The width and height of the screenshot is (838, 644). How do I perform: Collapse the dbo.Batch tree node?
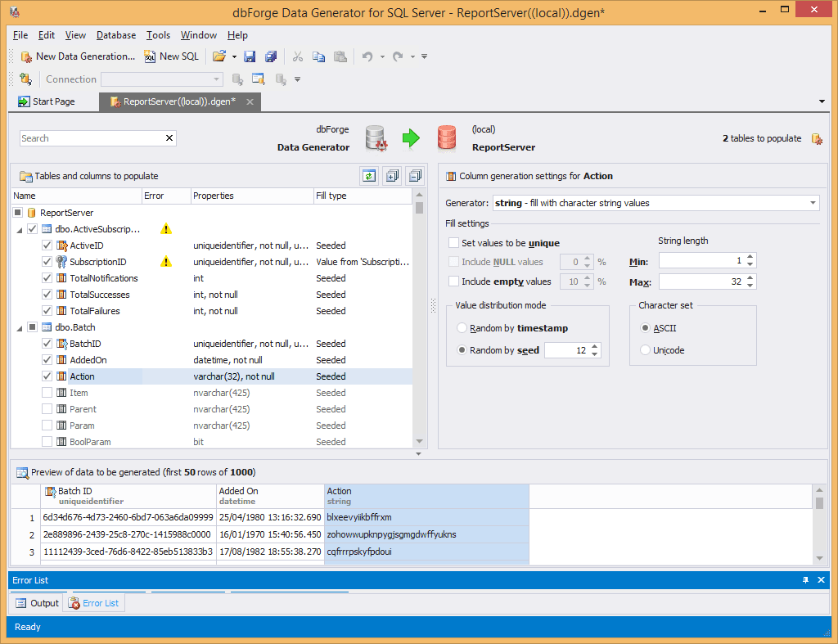point(20,327)
